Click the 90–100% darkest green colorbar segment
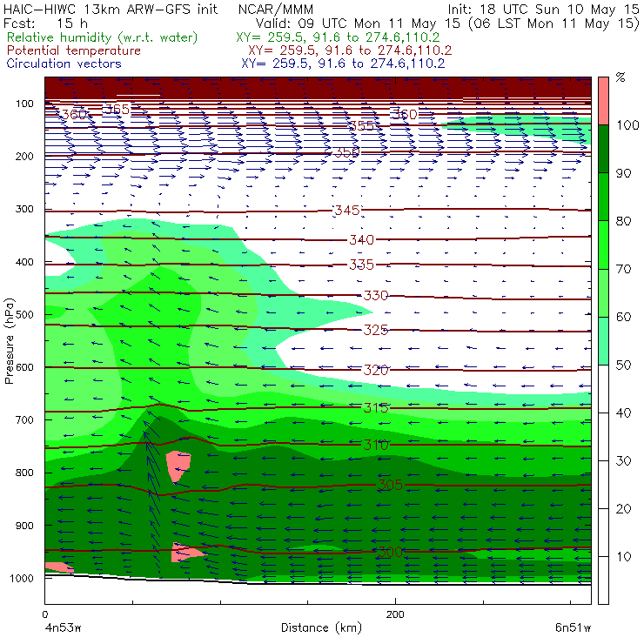The image size is (644, 644). point(603,149)
